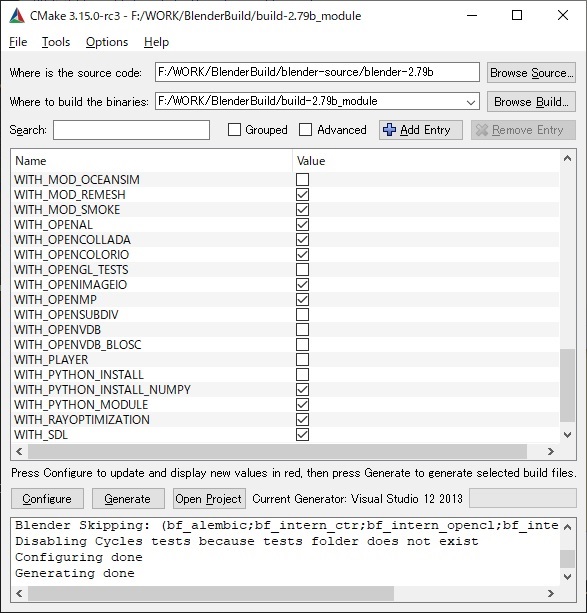Click the CMake logo icon in title bar

coord(17,16)
